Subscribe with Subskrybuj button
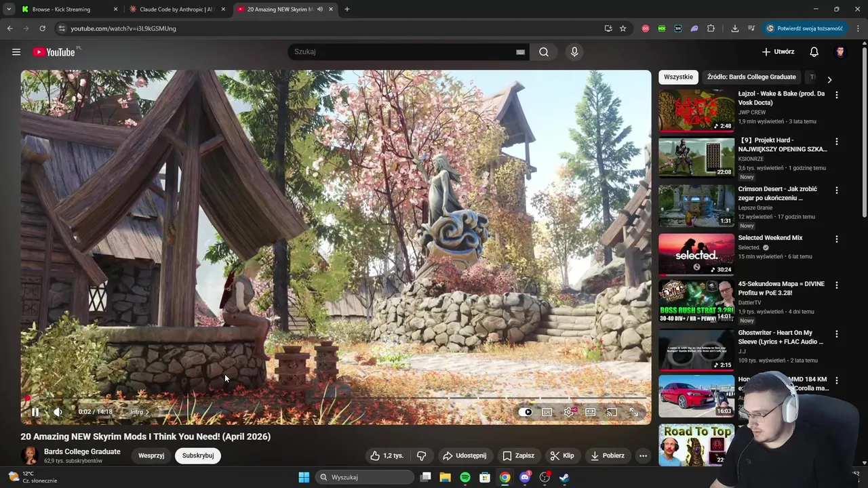 198,455
